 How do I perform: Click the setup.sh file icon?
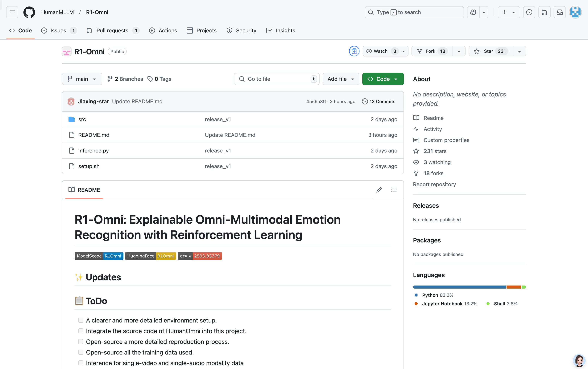[72, 166]
